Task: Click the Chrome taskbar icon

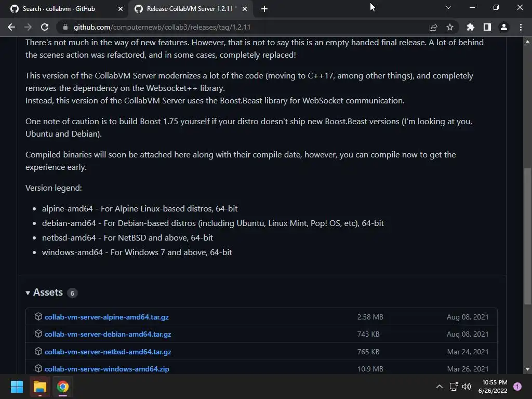Action: pos(63,387)
